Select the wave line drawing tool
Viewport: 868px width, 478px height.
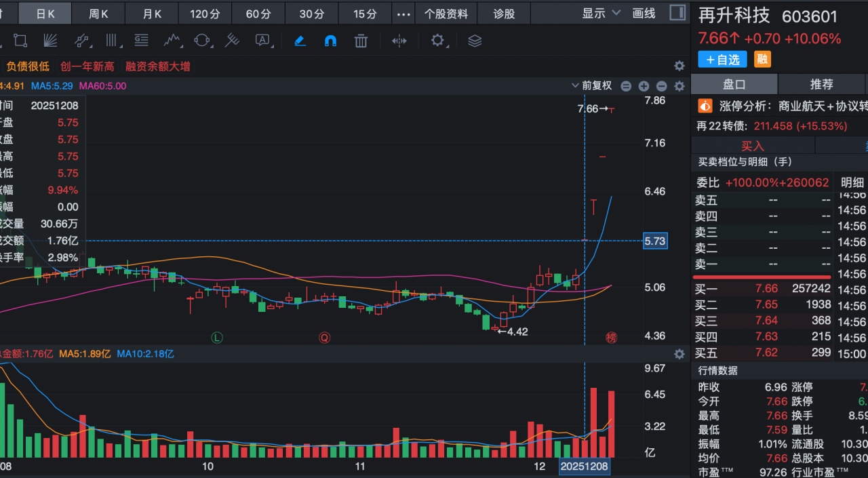[172, 41]
